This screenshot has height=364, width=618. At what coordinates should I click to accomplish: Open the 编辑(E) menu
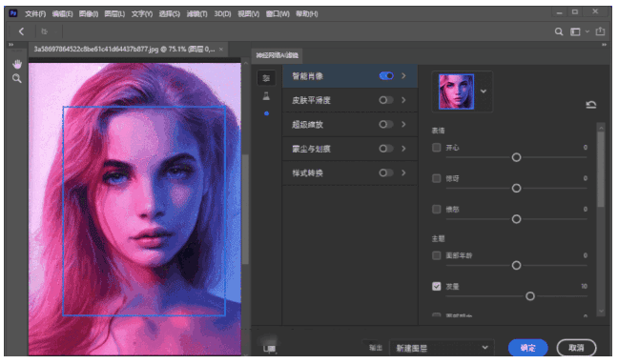pyautogui.click(x=62, y=13)
